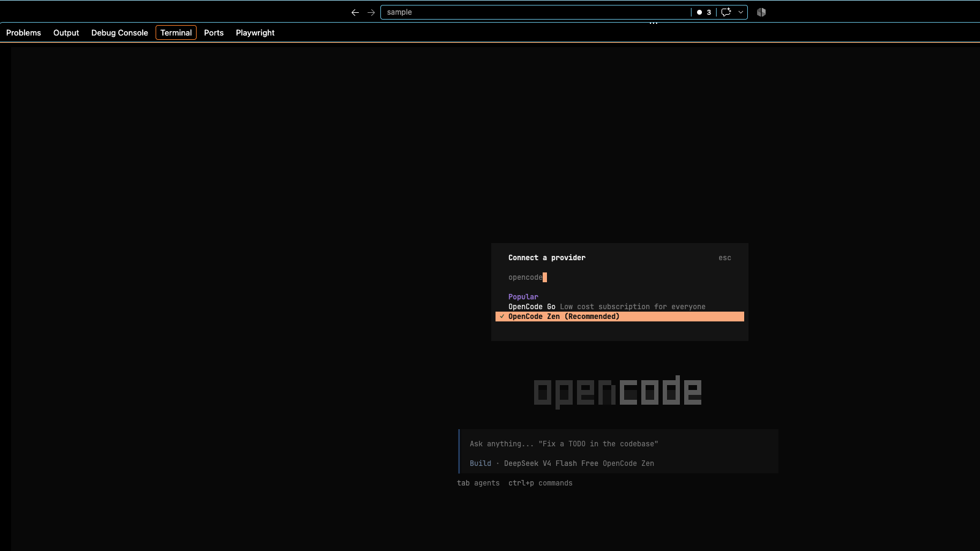Click the hexagon icon right of search bar
This screenshot has height=551, width=980.
(761, 12)
